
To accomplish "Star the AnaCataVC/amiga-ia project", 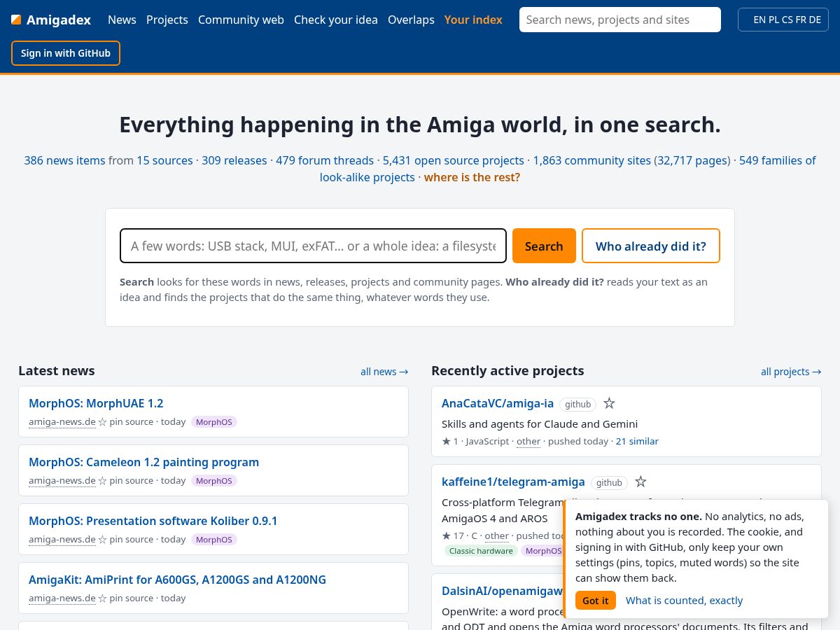I will point(609,403).
